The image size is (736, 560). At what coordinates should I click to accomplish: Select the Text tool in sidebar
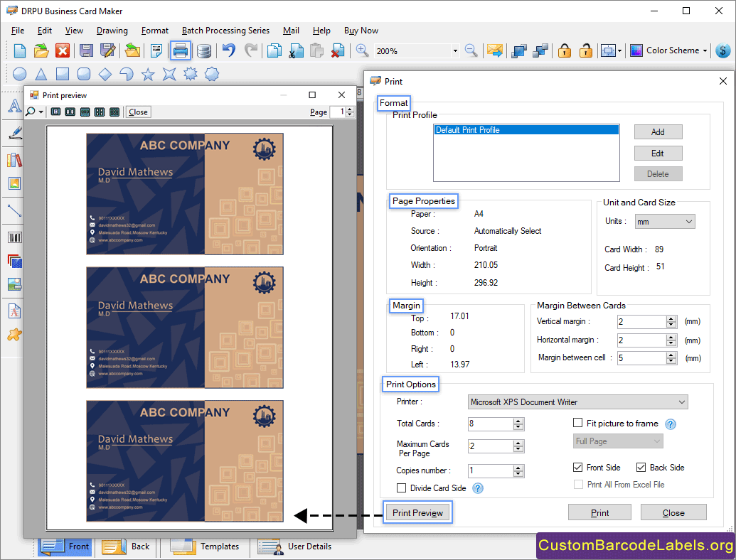(14, 106)
